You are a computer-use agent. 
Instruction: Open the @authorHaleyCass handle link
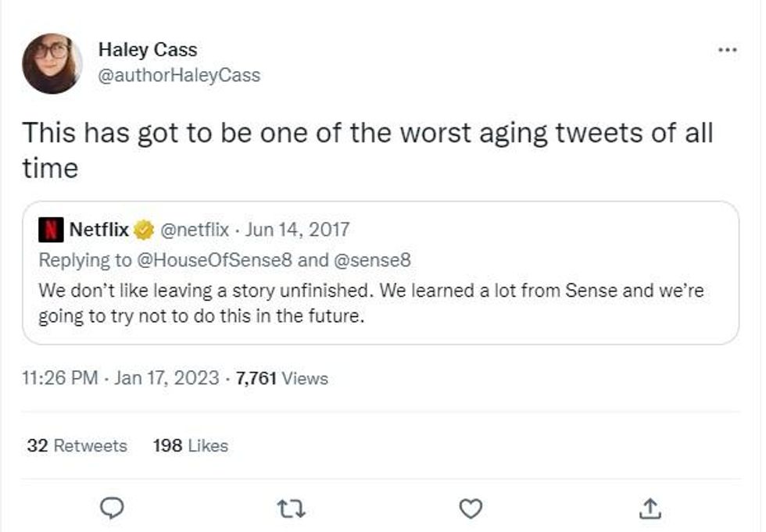coord(179,75)
